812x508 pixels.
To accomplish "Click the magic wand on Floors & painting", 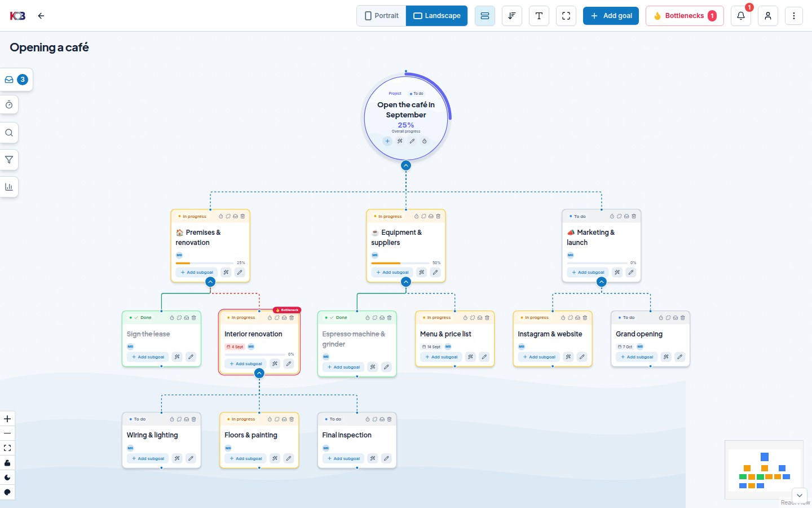I will [x=275, y=458].
